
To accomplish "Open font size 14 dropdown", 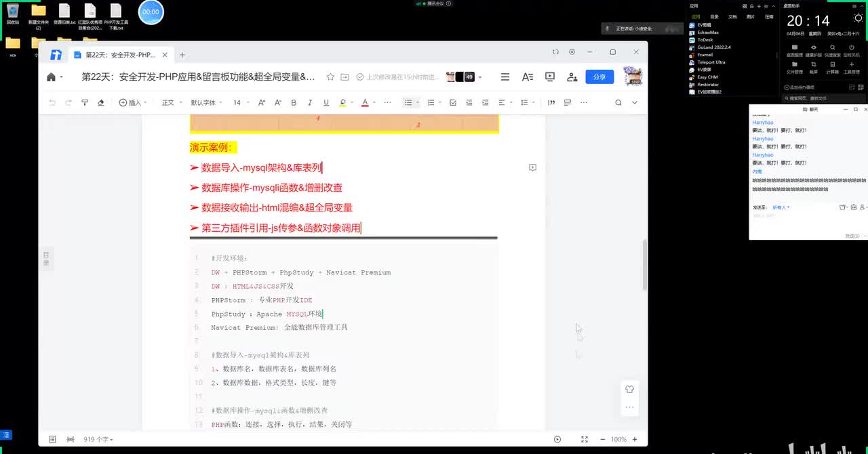I will coord(241,102).
